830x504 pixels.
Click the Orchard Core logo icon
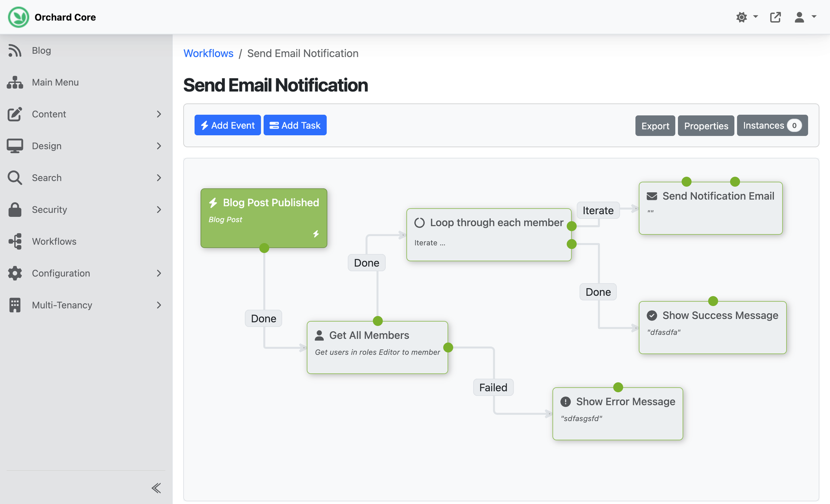19,17
